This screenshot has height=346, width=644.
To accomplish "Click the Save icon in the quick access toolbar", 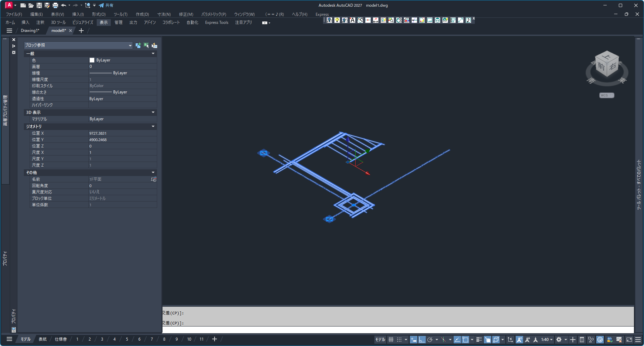I will click(39, 5).
